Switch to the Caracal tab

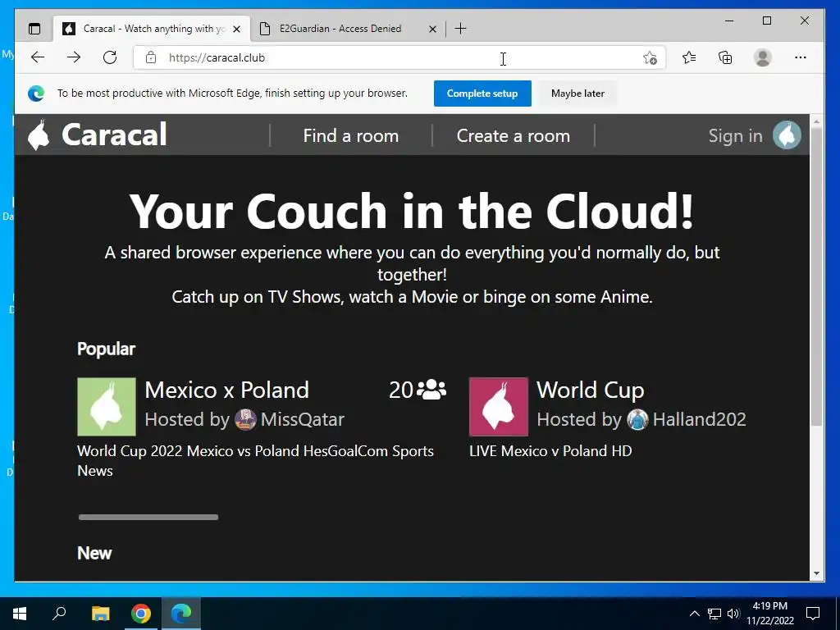click(x=152, y=29)
